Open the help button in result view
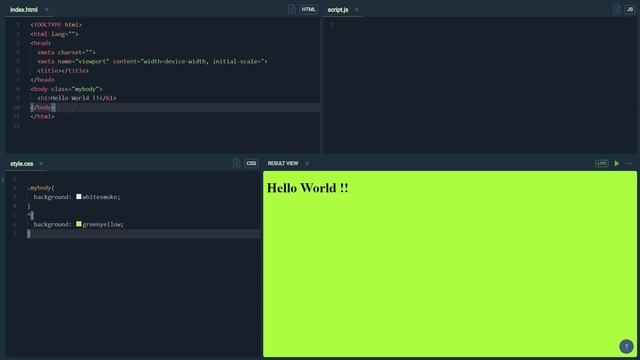The width and height of the screenshot is (640, 360). coord(626,346)
